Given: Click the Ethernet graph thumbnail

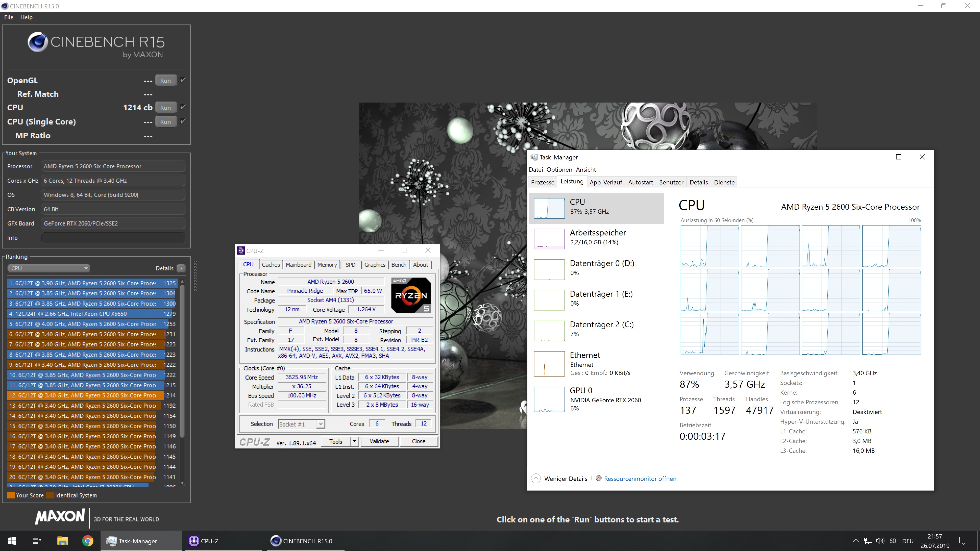Looking at the screenshot, I should pyautogui.click(x=549, y=364).
